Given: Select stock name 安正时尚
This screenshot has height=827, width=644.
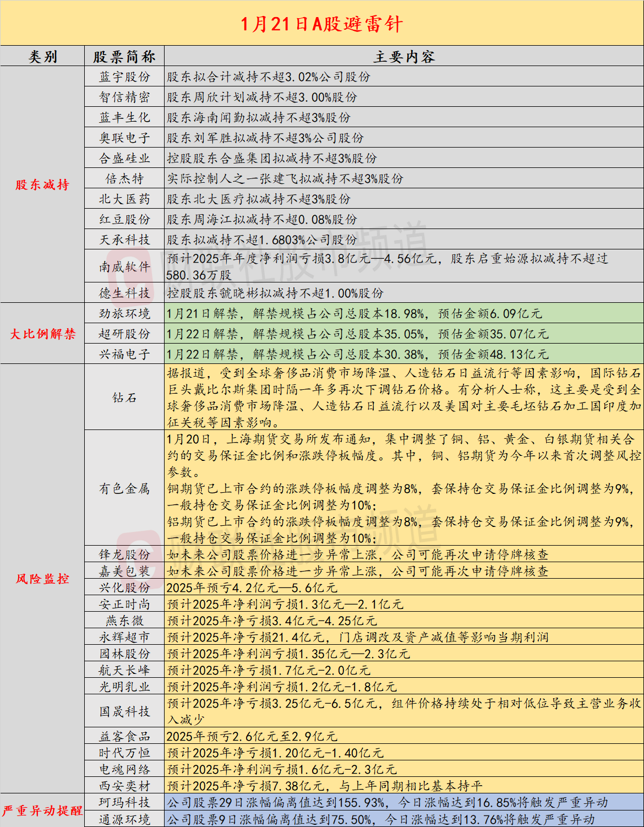Looking at the screenshot, I should pyautogui.click(x=124, y=604).
